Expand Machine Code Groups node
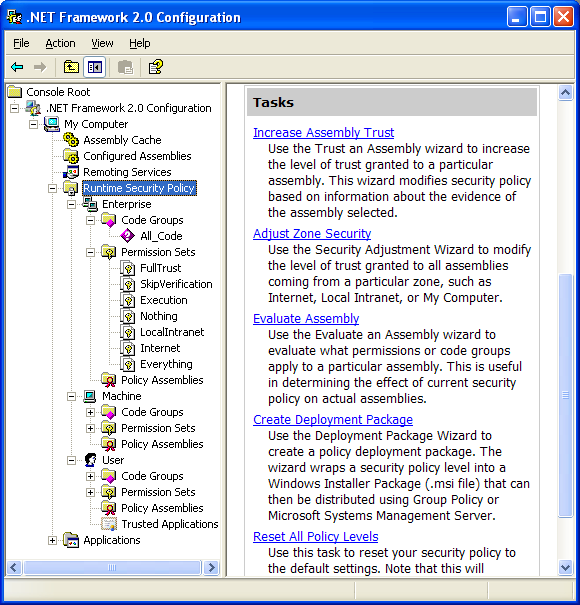The image size is (580, 605). (x=90, y=412)
